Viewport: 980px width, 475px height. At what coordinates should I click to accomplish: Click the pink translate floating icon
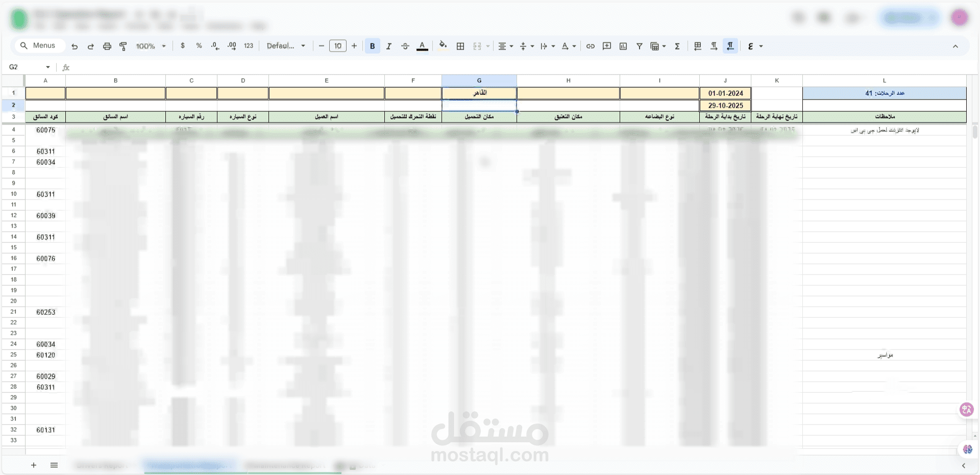tap(967, 409)
